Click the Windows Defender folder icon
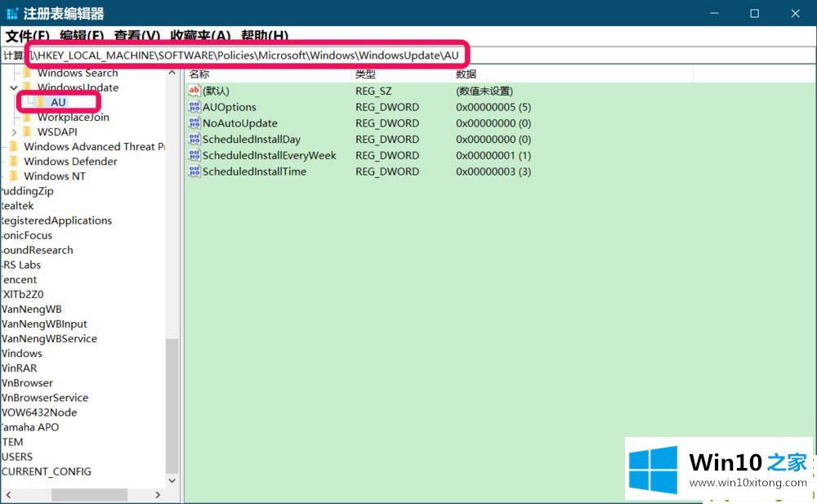Image resolution: width=817 pixels, height=504 pixels. 14,161
